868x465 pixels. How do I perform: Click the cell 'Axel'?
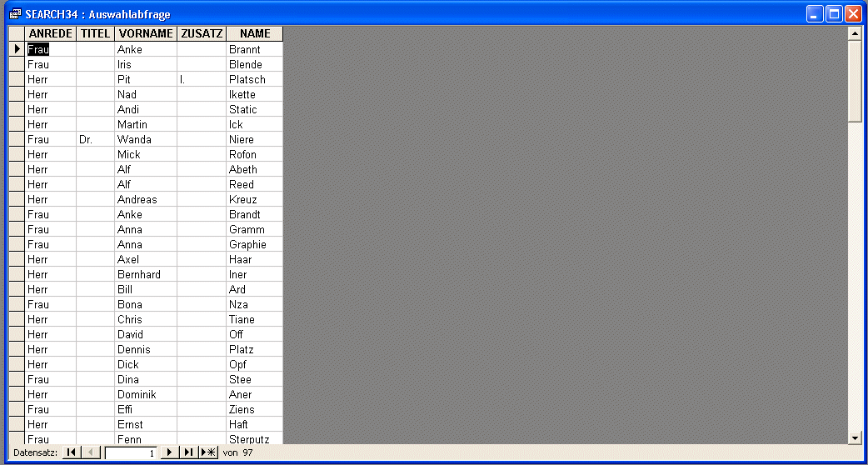[146, 259]
